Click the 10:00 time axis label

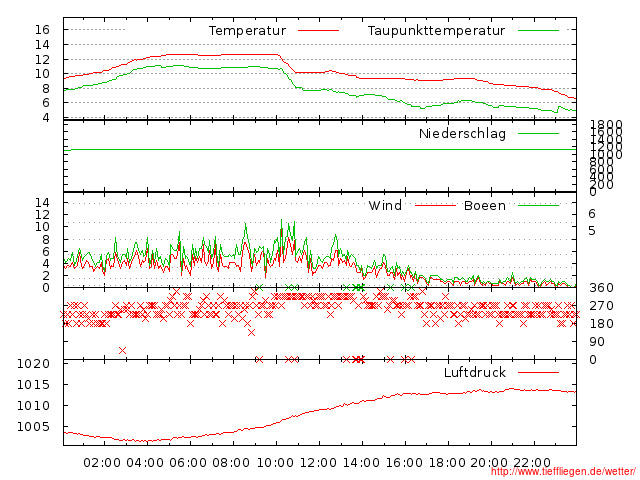[x=275, y=463]
